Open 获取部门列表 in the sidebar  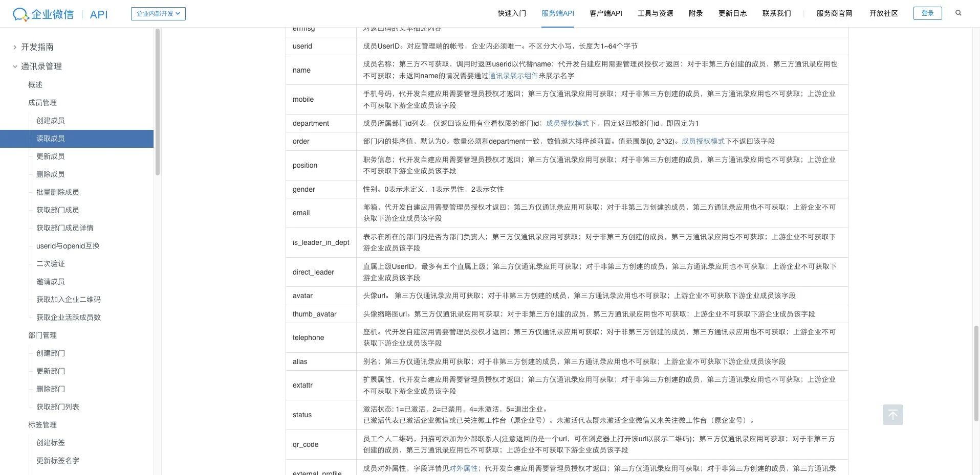(x=58, y=407)
